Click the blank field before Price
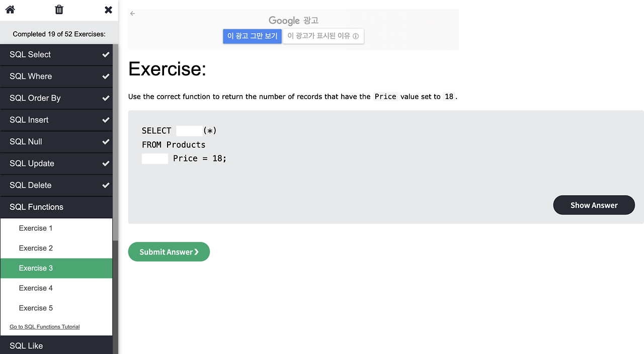644x354 pixels. click(155, 158)
